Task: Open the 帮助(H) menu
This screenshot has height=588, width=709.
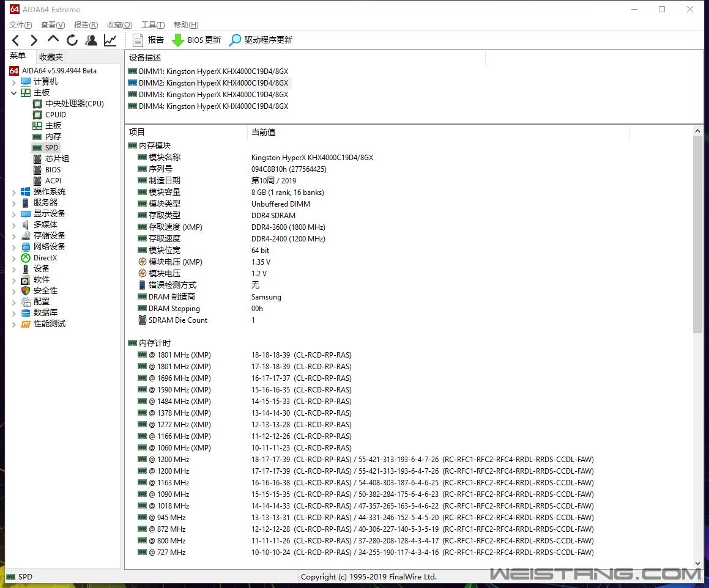Action: click(x=186, y=25)
